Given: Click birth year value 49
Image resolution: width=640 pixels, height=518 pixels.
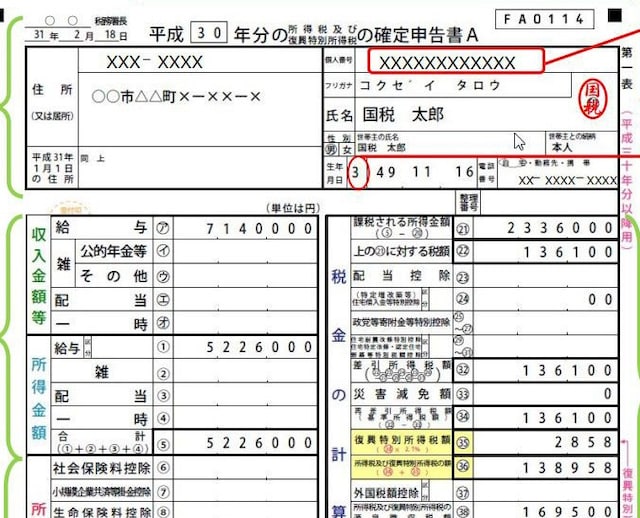Looking at the screenshot, I should (386, 172).
